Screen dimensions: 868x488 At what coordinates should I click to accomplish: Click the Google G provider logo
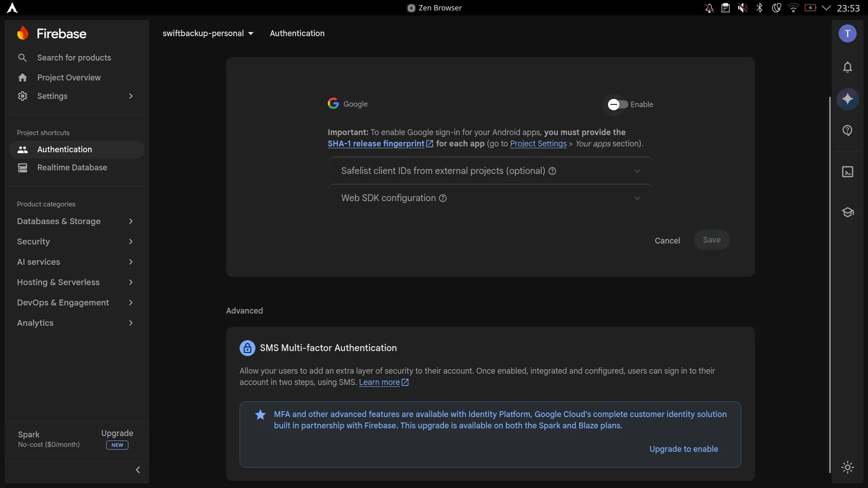pos(333,104)
